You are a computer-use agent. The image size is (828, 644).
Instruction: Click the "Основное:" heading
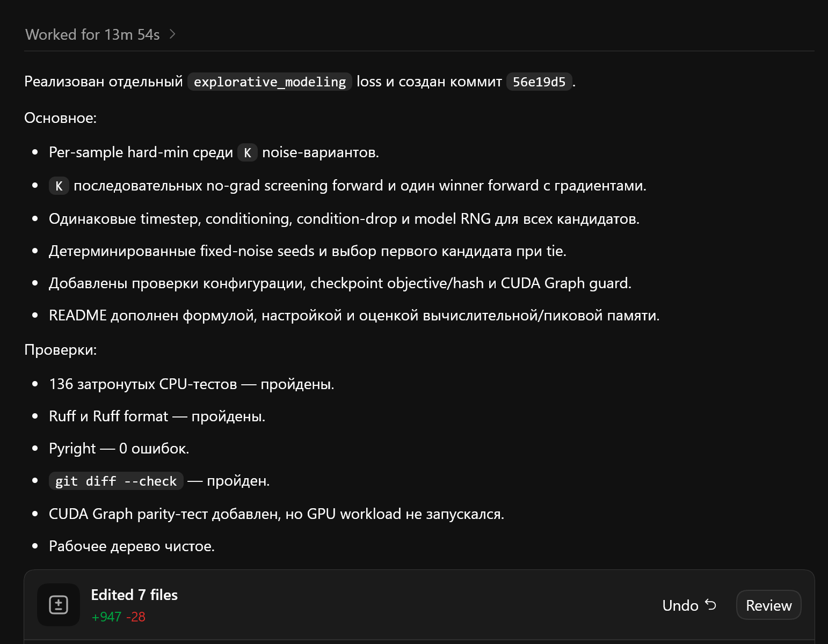61,118
